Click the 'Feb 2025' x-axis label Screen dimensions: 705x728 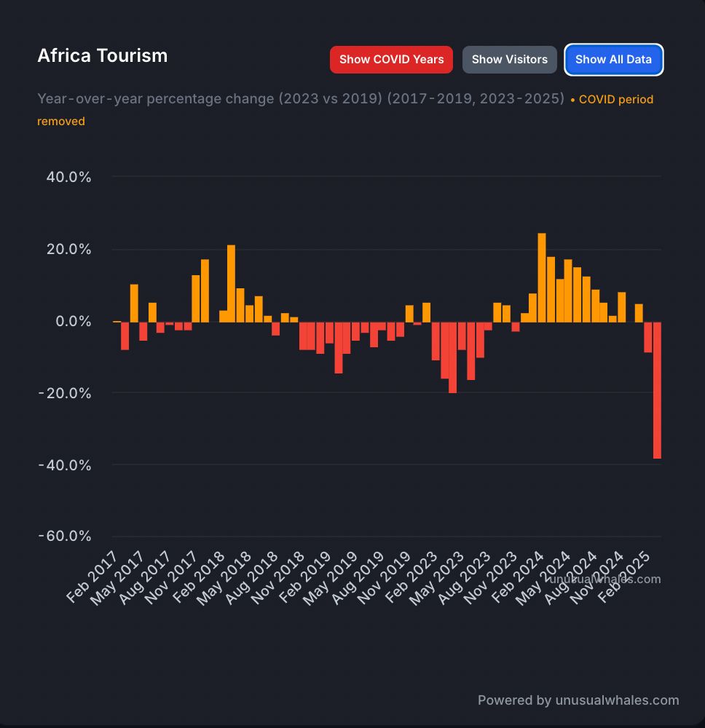click(x=624, y=575)
